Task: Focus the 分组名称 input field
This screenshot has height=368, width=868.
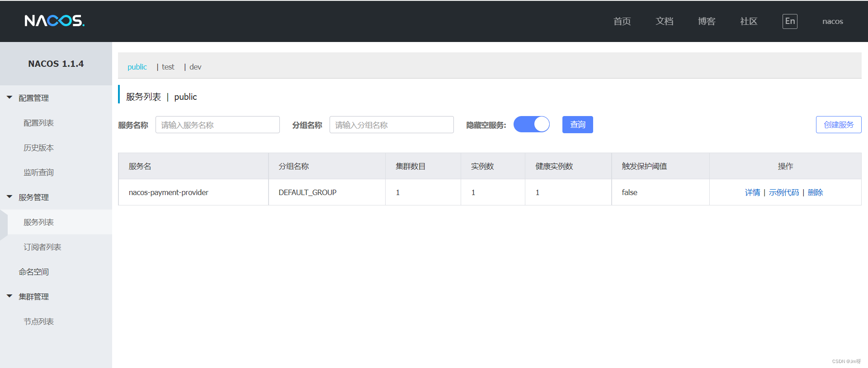Action: pyautogui.click(x=392, y=125)
